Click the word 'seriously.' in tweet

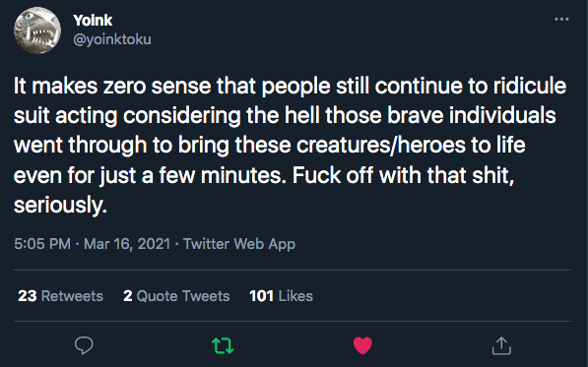(60, 205)
